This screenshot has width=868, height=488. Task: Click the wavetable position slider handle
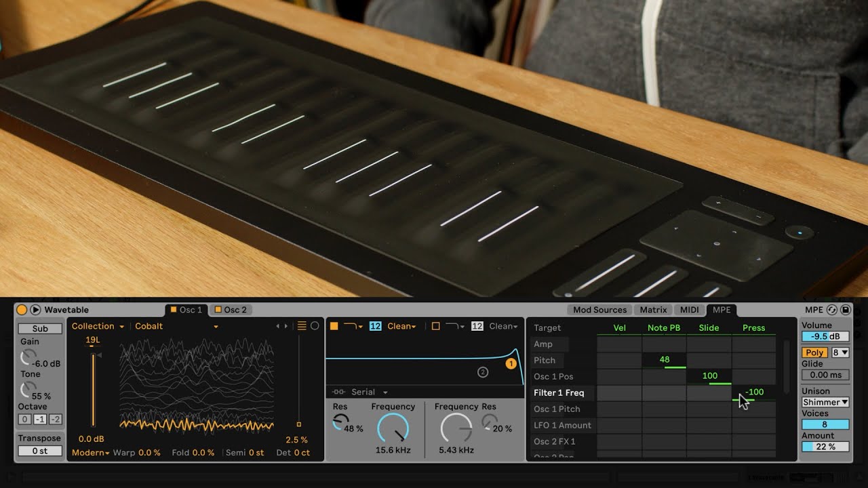pos(299,424)
